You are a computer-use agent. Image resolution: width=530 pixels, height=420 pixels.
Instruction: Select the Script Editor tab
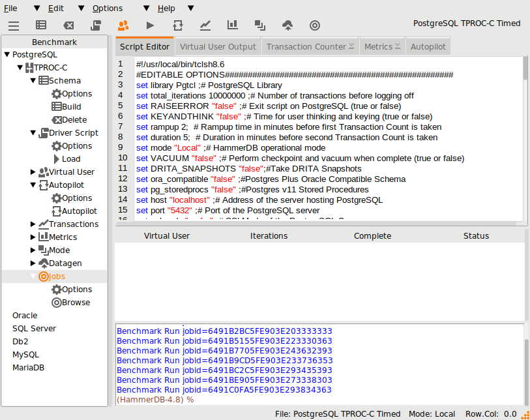click(145, 47)
